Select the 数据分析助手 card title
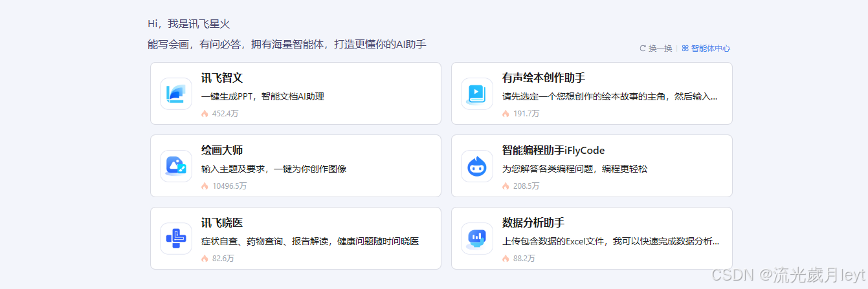The height and width of the screenshot is (289, 868). [x=533, y=223]
